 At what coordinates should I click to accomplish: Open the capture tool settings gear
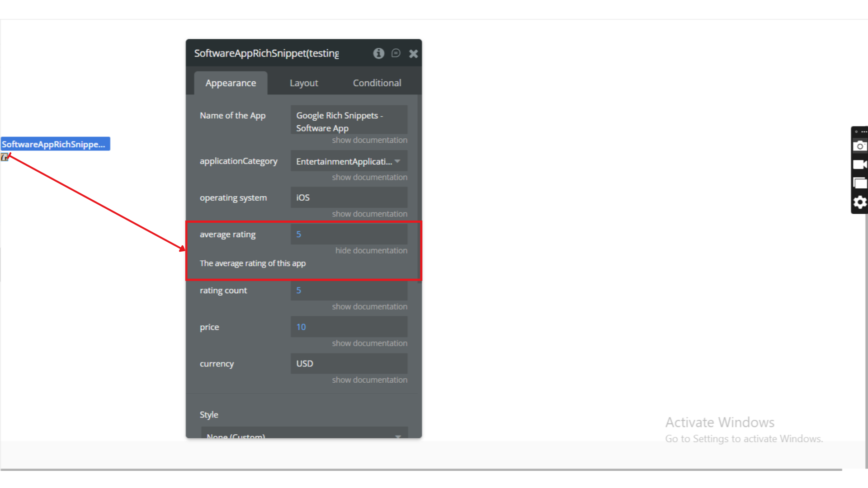[x=859, y=202]
